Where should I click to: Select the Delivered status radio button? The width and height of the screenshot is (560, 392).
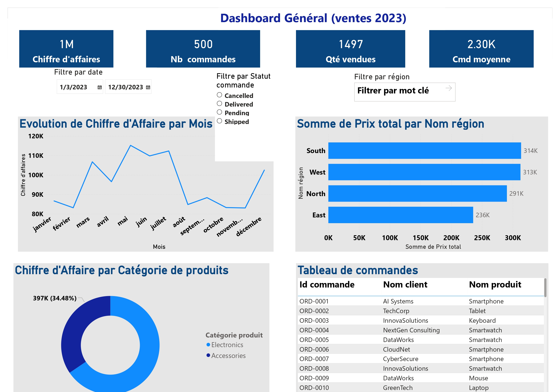219,104
